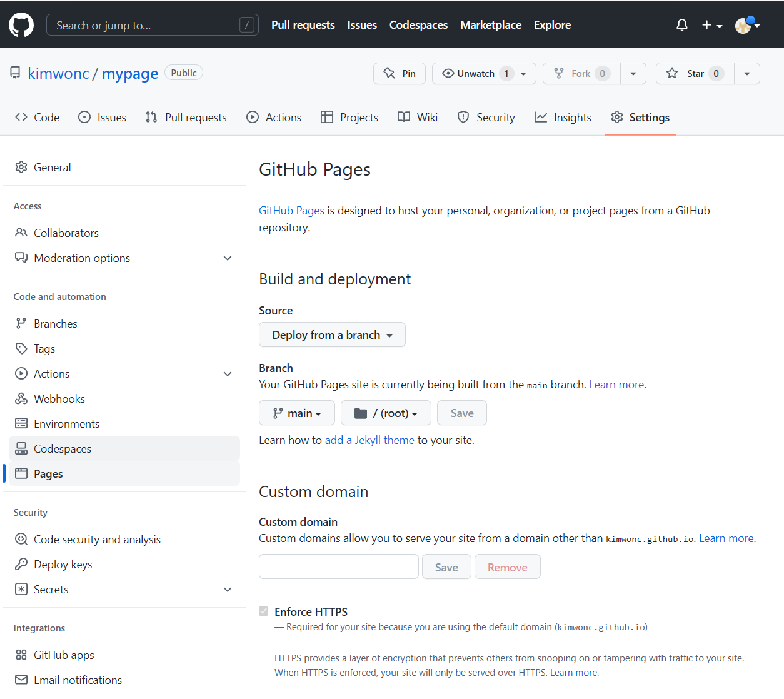The width and height of the screenshot is (784, 699).
Task: Click the Fork button
Action: (x=581, y=73)
